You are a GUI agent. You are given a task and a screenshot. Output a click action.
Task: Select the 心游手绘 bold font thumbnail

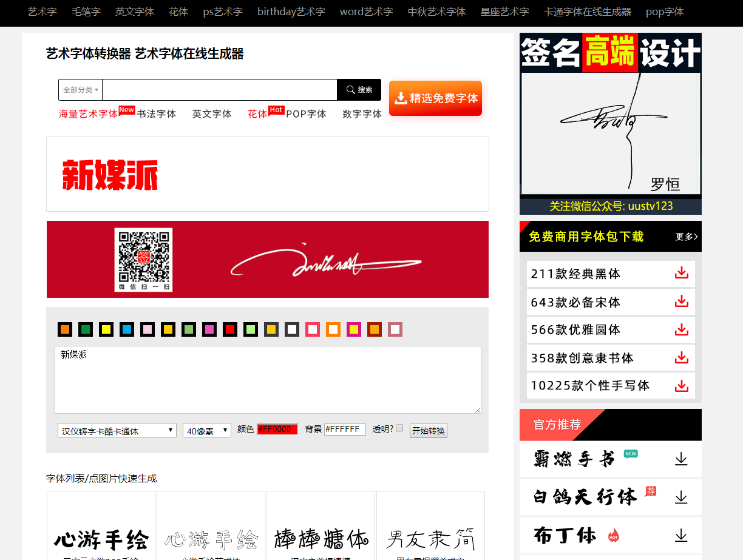[101, 537]
